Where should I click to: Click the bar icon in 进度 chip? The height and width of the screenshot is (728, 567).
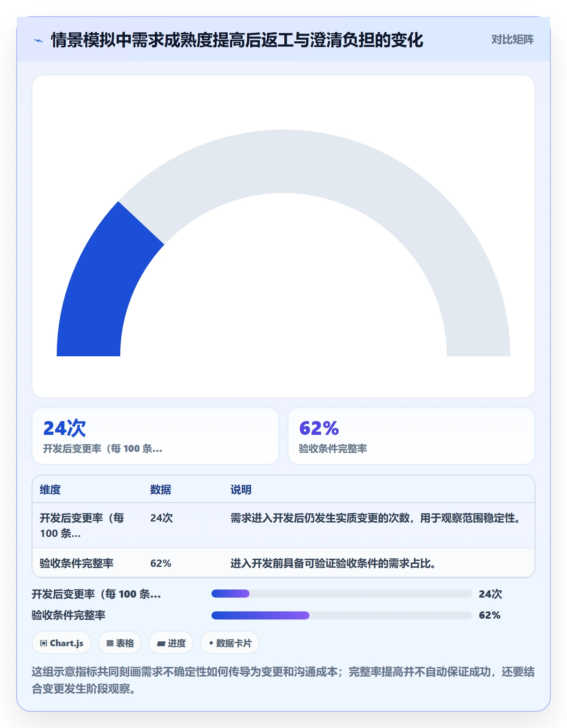[161, 643]
